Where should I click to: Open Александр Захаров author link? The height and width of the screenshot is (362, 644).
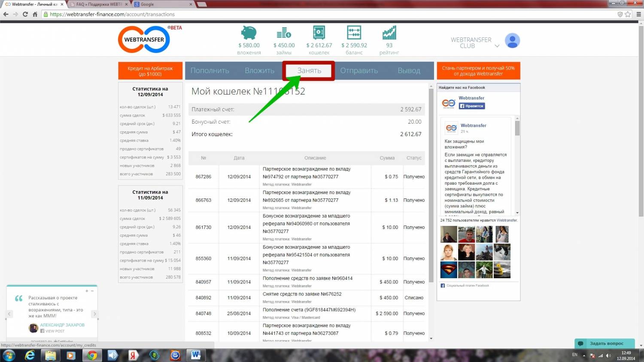tap(62, 325)
